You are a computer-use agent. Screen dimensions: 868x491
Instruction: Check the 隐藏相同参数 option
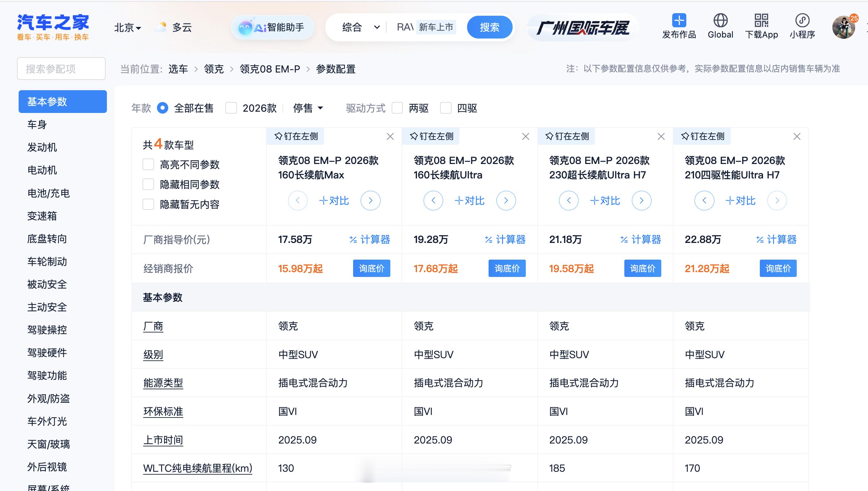148,185
